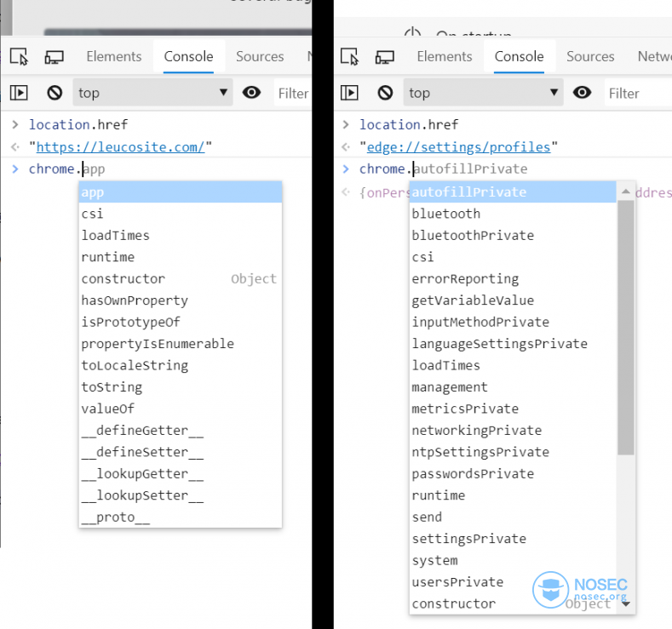Viewport: 672px width, 629px height.
Task: Select '__lookupGetter__' suggestion
Action: click(181, 473)
